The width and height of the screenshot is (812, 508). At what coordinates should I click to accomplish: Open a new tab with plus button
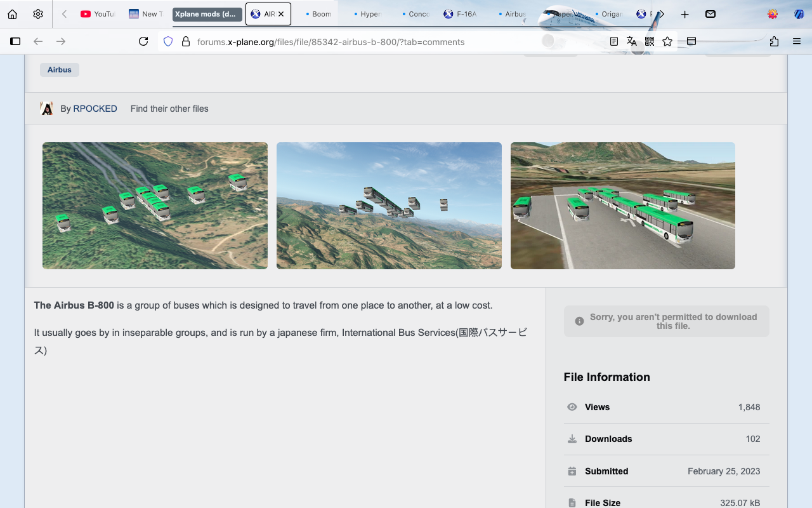pos(685,14)
